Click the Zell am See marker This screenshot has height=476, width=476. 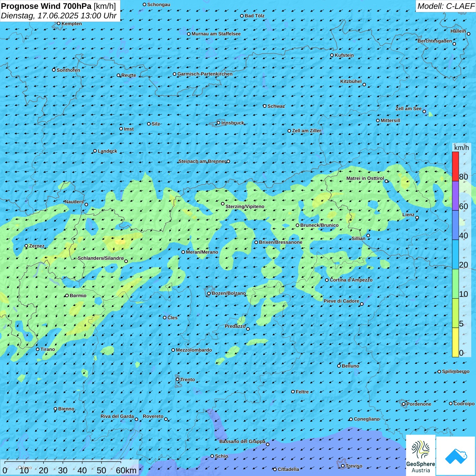(424, 112)
